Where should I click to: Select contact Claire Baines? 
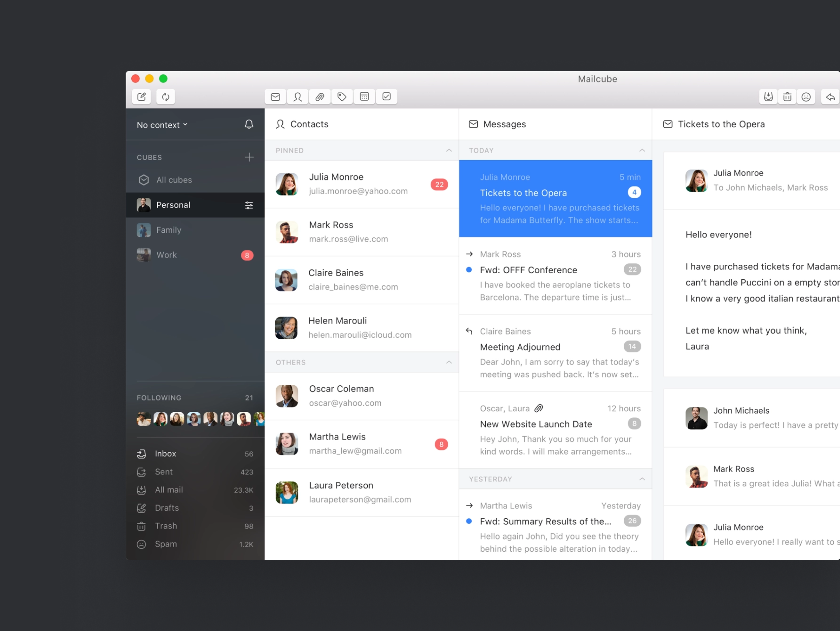pos(362,280)
